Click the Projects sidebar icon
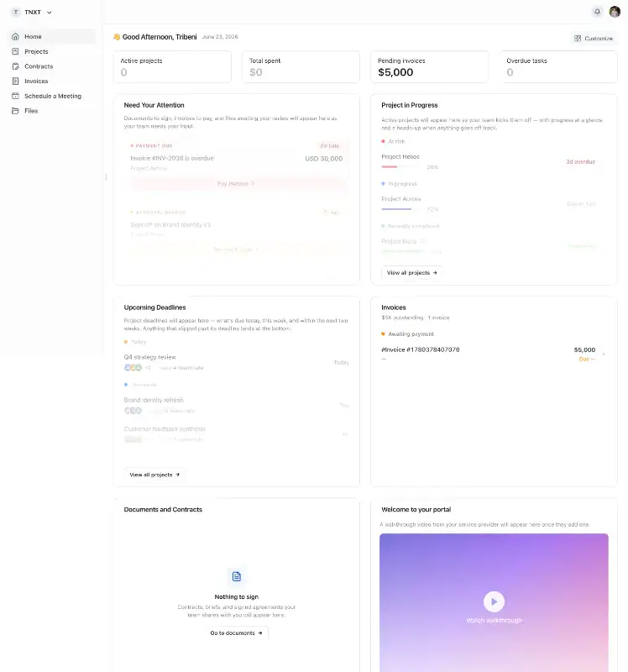 tap(15, 51)
